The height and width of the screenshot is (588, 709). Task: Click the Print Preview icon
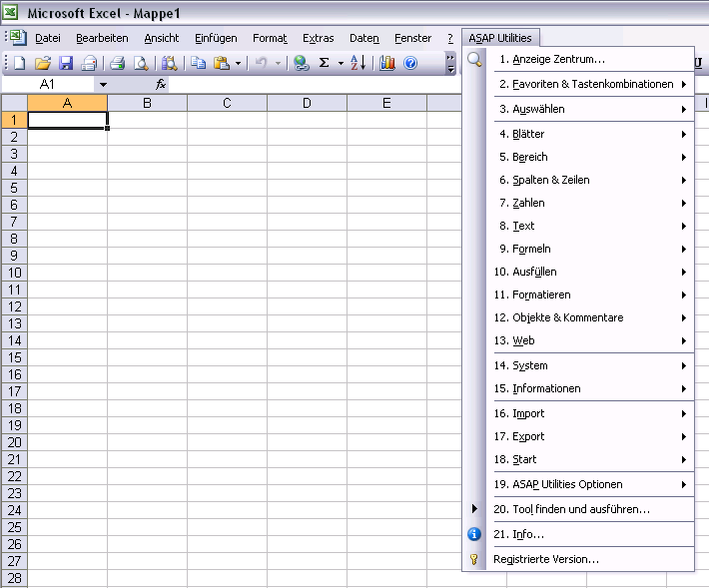[141, 63]
